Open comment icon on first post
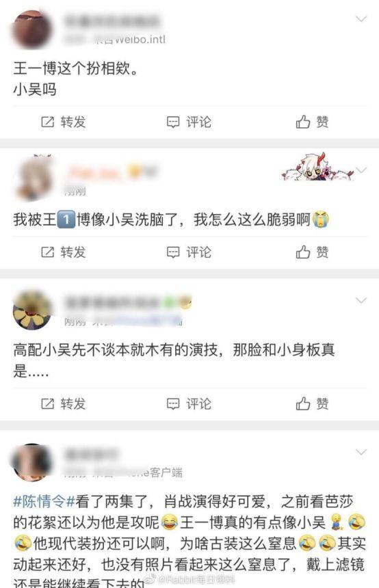 173,122
